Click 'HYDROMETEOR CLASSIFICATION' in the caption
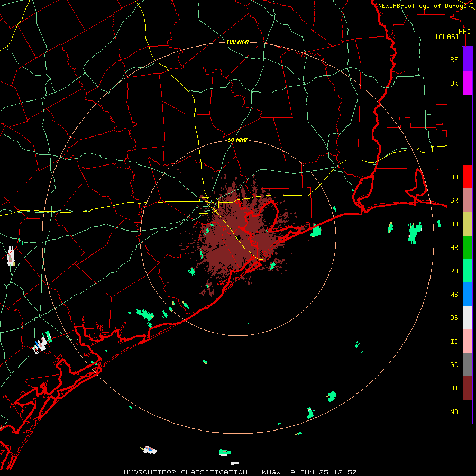 point(186,472)
